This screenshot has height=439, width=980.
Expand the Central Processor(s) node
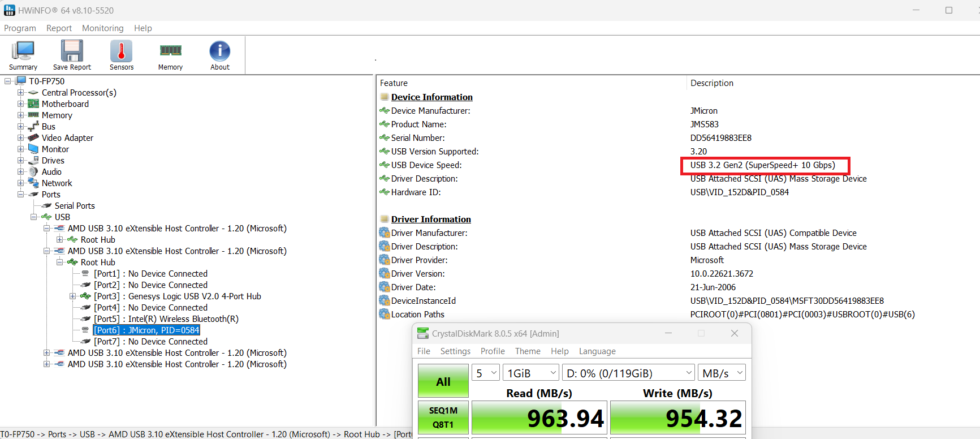21,93
